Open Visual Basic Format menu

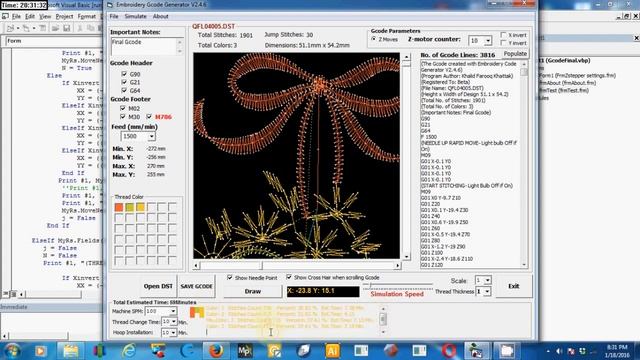(86, 16)
